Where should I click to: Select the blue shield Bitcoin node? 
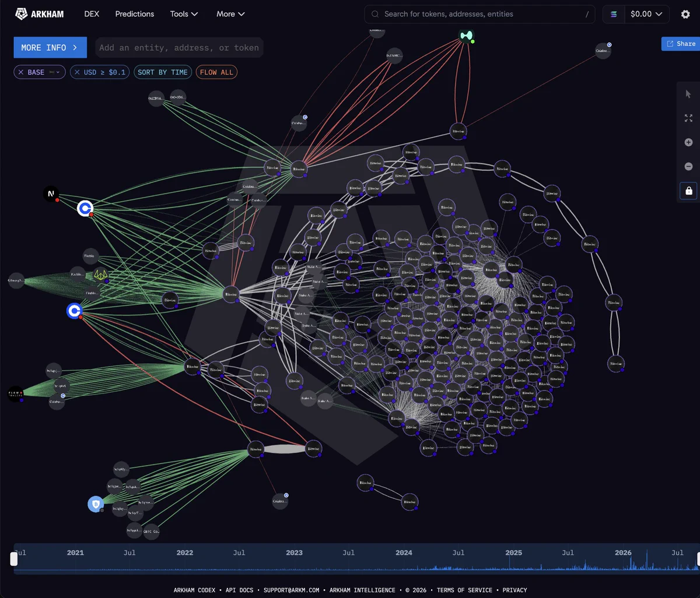(96, 504)
